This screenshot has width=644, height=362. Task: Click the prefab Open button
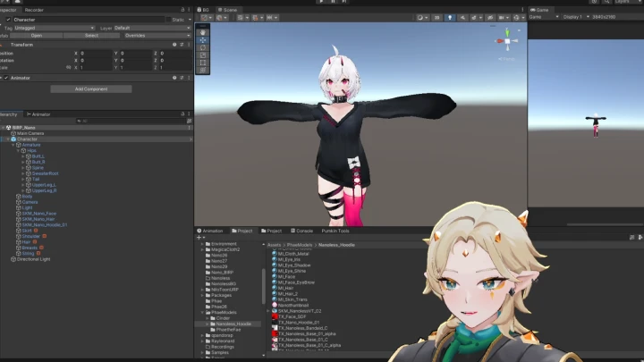[x=36, y=35]
